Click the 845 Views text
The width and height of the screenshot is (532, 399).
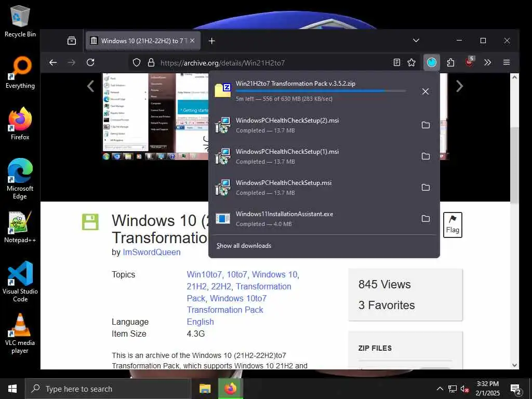pyautogui.click(x=384, y=284)
